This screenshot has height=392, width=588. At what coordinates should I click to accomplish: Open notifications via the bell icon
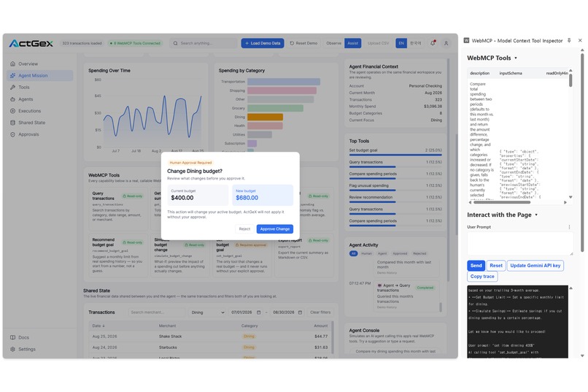433,43
